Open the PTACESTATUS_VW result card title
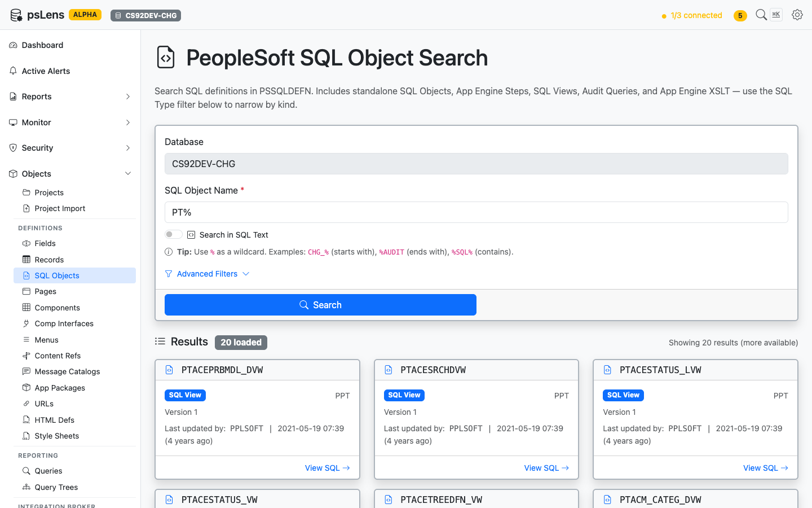 point(219,500)
